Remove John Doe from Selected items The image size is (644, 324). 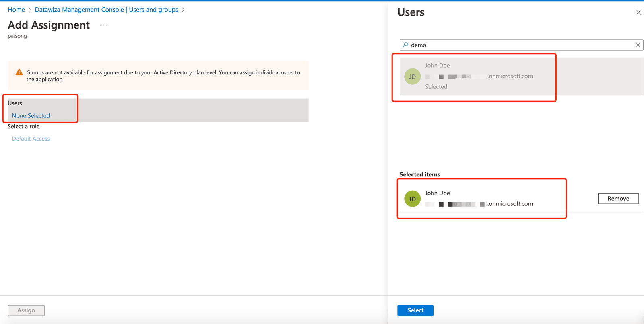(618, 199)
